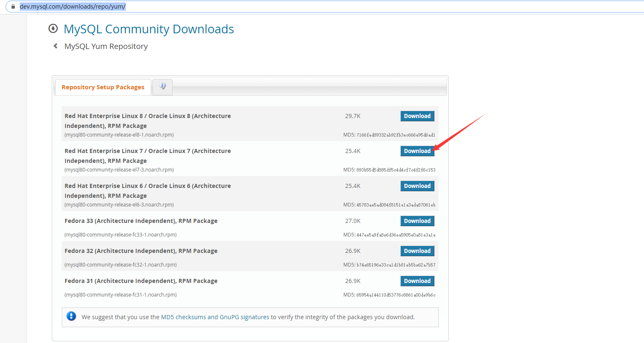Click the 27.0K size value
The image size is (644, 343).
coord(353,221)
